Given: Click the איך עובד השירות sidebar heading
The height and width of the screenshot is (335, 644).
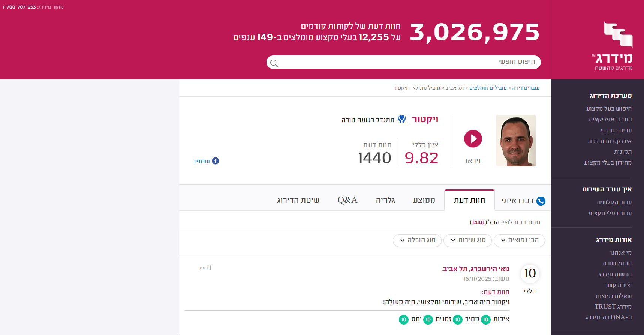Looking at the screenshot, I should click(607, 190).
